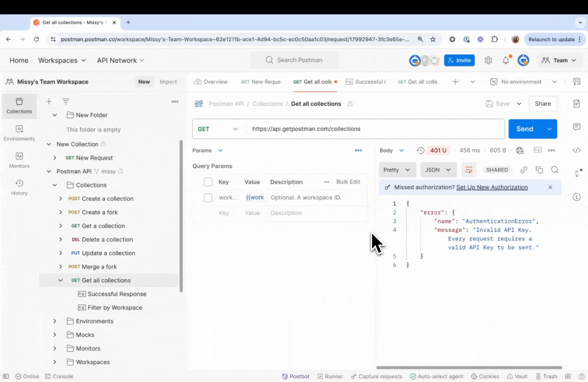The height and width of the screenshot is (382, 588).
Task: Enable the workspace query param checkbox
Action: (207, 197)
